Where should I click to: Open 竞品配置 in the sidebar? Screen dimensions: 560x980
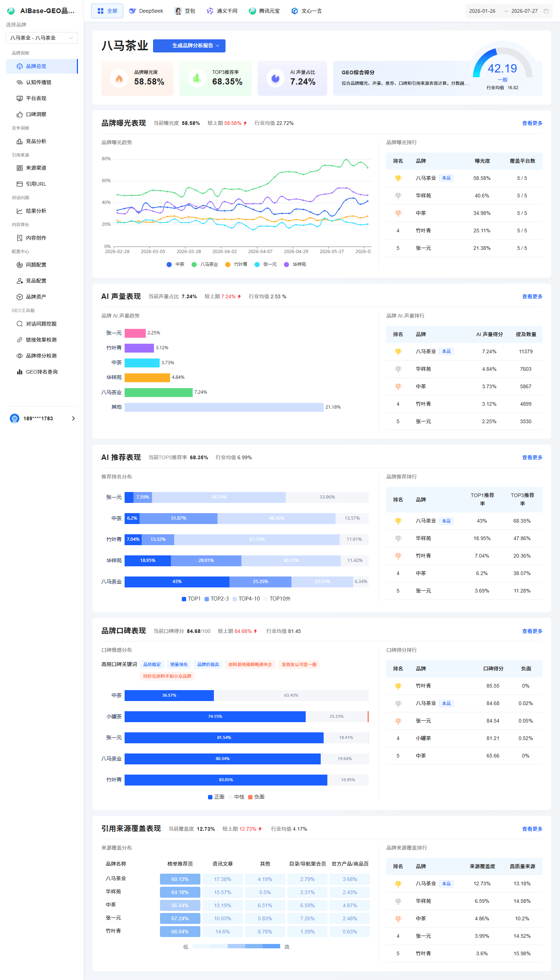pos(42,281)
